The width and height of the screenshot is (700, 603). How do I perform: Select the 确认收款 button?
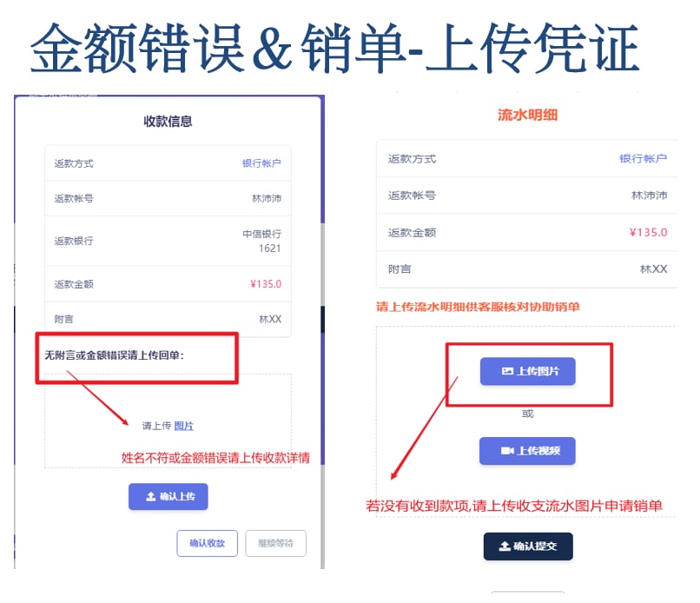click(208, 543)
